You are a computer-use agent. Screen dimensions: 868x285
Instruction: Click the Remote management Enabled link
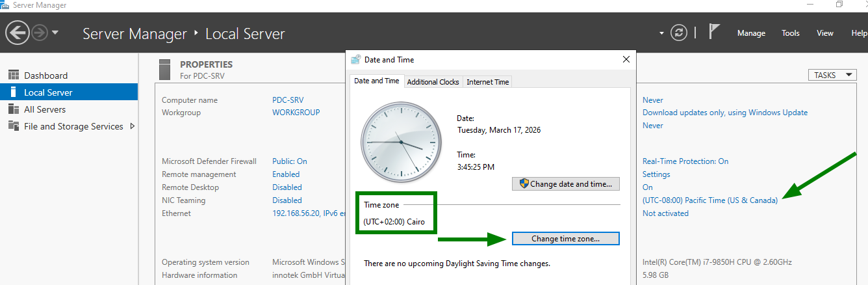[x=286, y=174]
